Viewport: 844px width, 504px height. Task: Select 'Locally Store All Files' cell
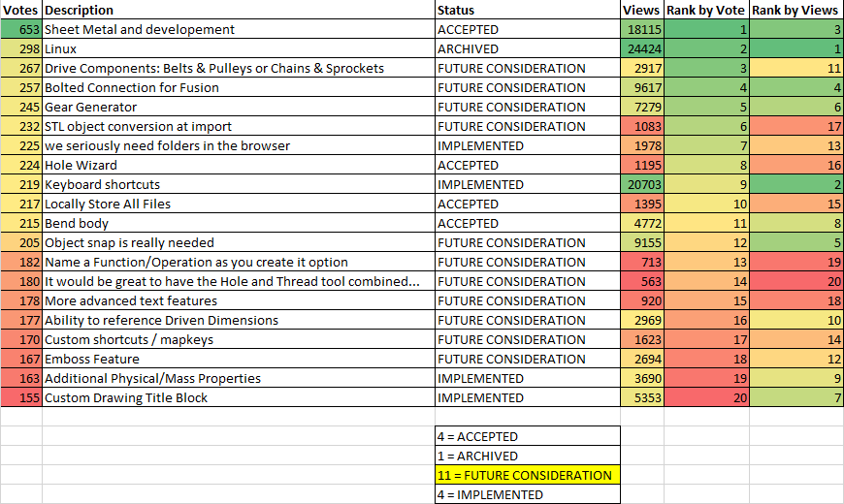[x=239, y=204]
